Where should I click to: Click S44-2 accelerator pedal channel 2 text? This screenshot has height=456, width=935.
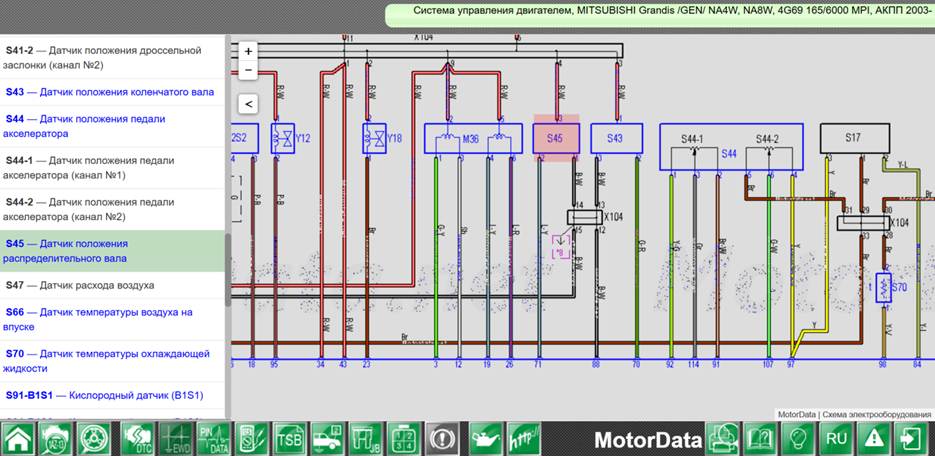click(x=89, y=209)
